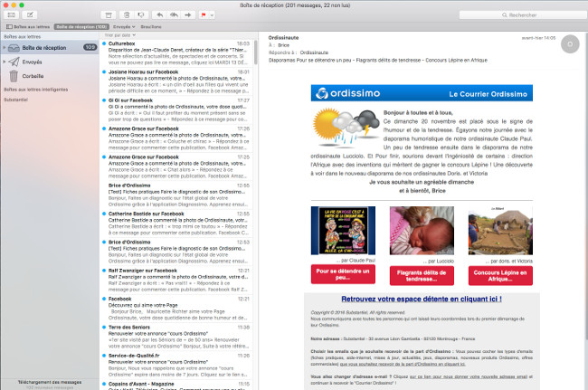
Task: Open the African village diaporama thumbnail
Action: (x=500, y=230)
